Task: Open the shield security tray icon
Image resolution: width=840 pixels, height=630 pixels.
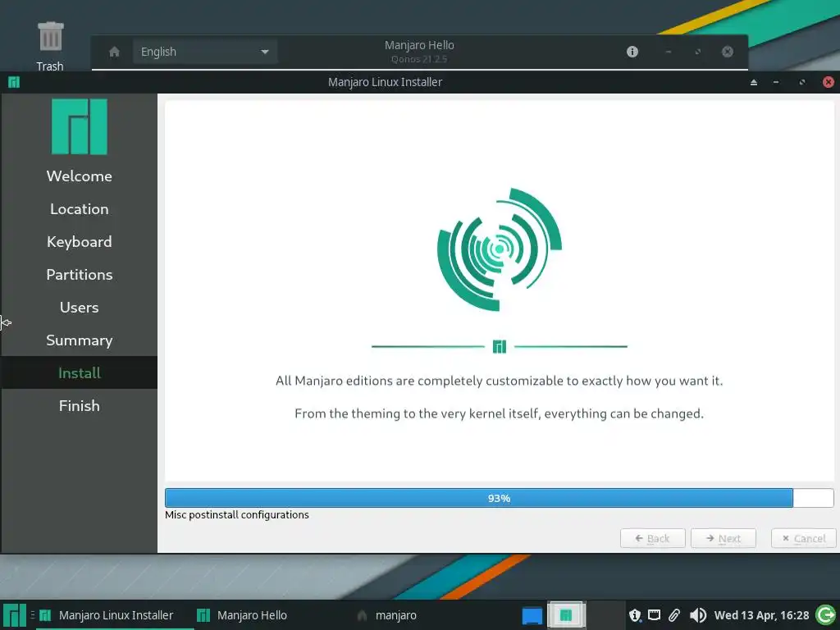Action: 635,615
